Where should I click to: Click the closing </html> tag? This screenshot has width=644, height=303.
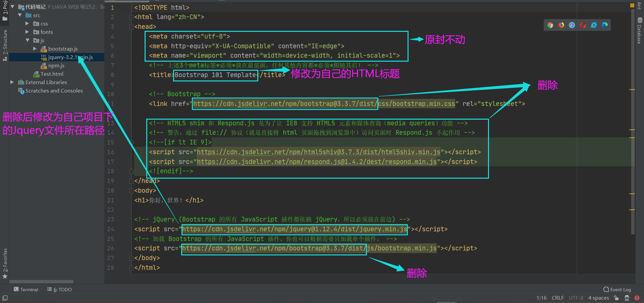point(147,268)
